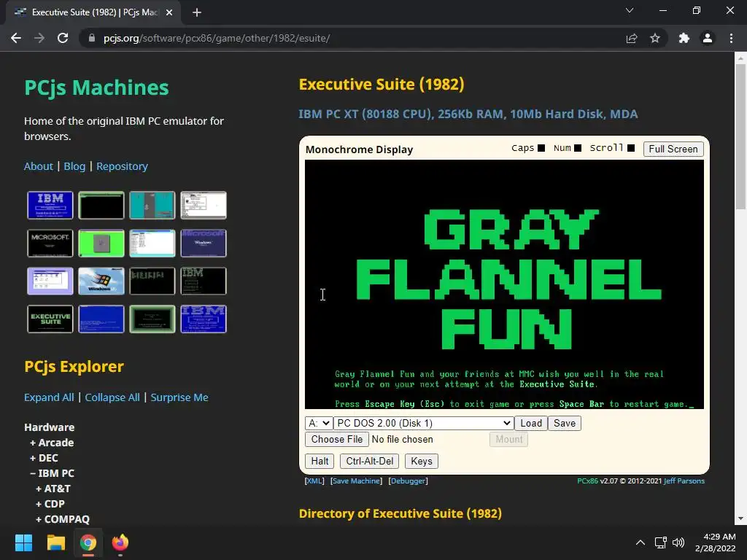The width and height of the screenshot is (747, 560).
Task: Expand the COMPAQ tree node
Action: [63, 518]
